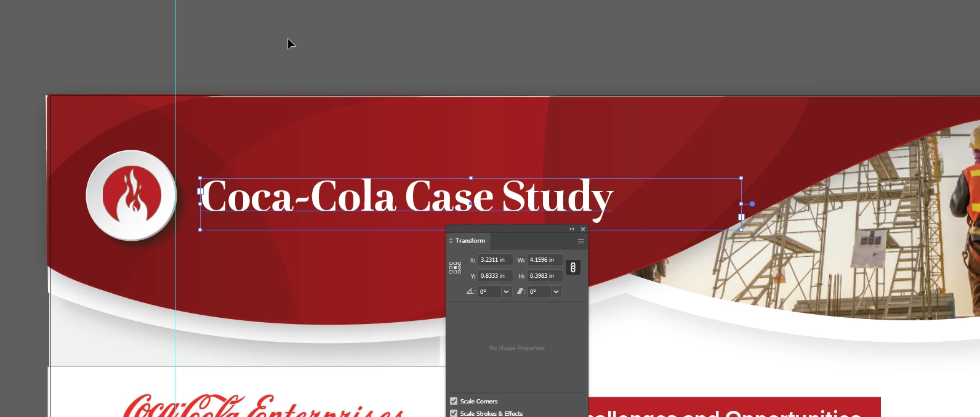Click the X position field
Screen dimensions: 980x417
click(x=496, y=260)
